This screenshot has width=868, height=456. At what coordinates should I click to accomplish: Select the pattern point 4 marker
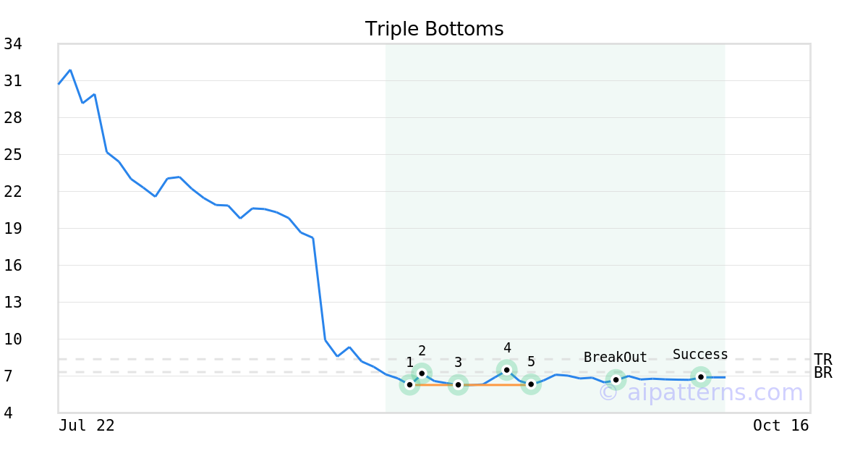(507, 370)
